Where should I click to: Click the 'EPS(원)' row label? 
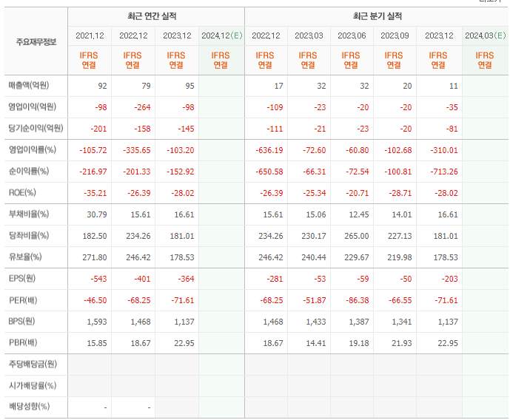(21, 278)
